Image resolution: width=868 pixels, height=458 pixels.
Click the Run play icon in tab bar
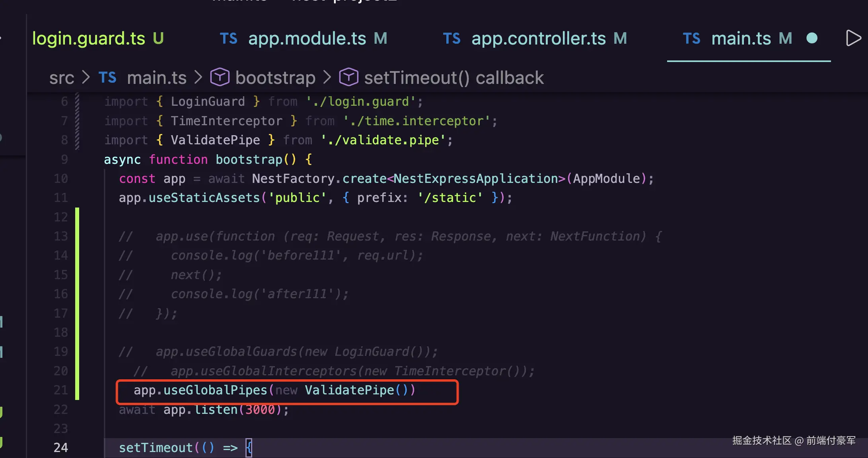(852, 38)
